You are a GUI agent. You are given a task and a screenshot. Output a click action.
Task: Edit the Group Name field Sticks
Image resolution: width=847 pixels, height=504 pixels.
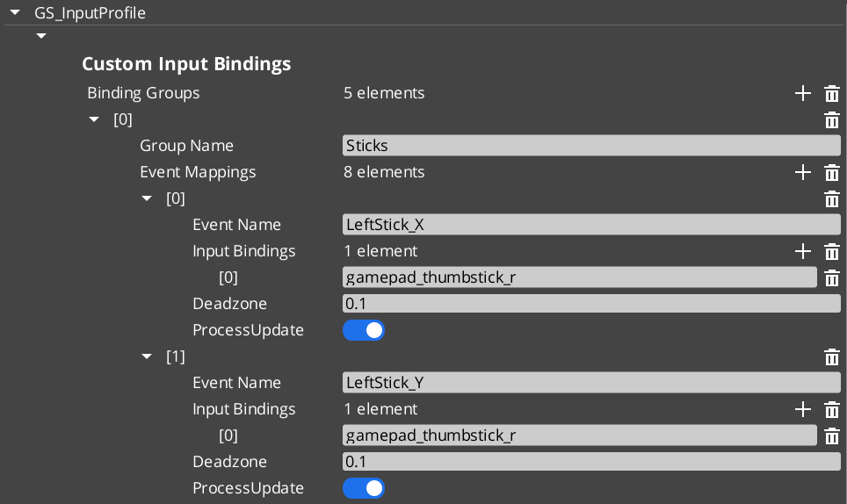[x=591, y=146]
